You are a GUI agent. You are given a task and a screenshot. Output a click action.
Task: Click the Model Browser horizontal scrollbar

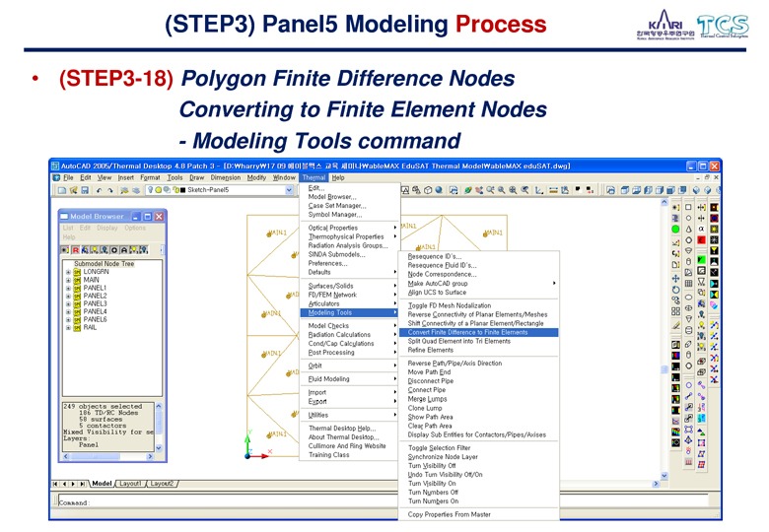click(x=108, y=456)
